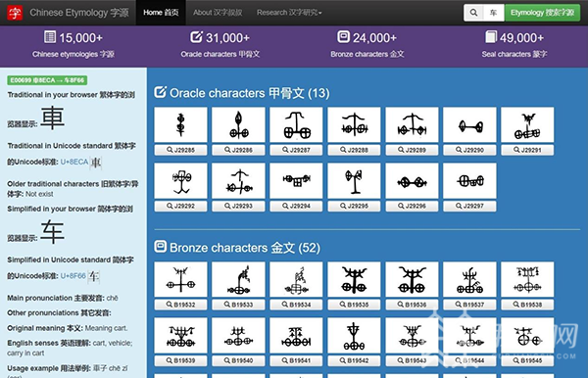Click the Oracle characters edit icon in banner
This screenshot has width=588, height=378.
[196, 37]
